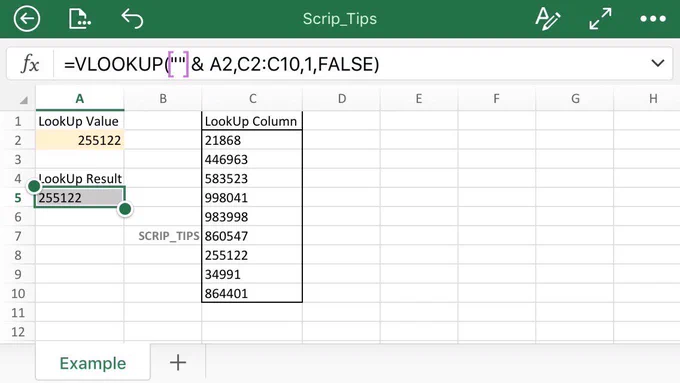Select the LookUp Value cell
This screenshot has height=383, width=680.
click(x=80, y=121)
